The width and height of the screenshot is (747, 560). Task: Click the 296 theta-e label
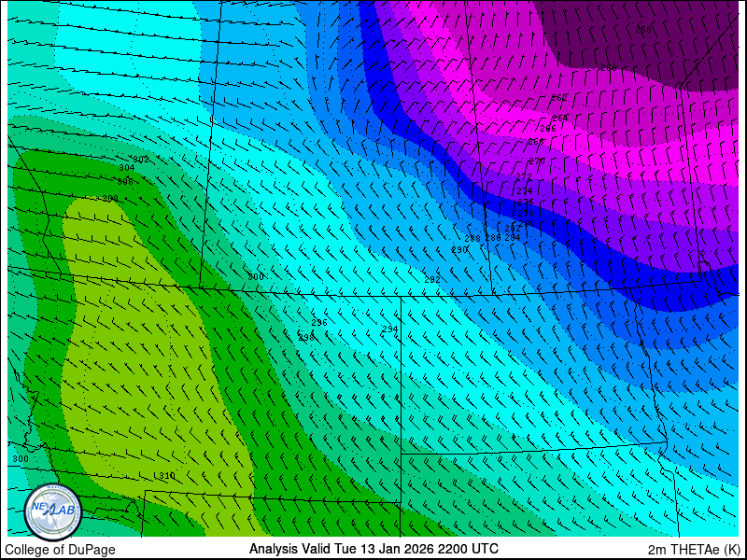pos(319,322)
